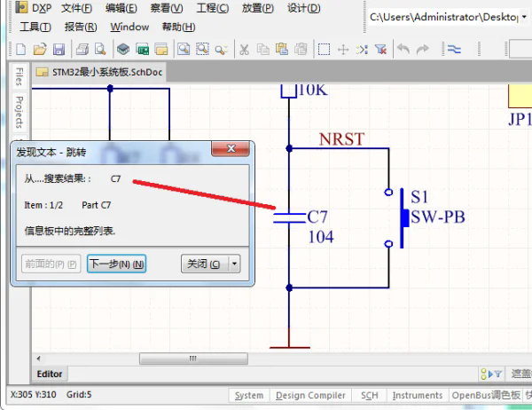Create a new document via toolbar icon
The image size is (532, 410).
21,50
